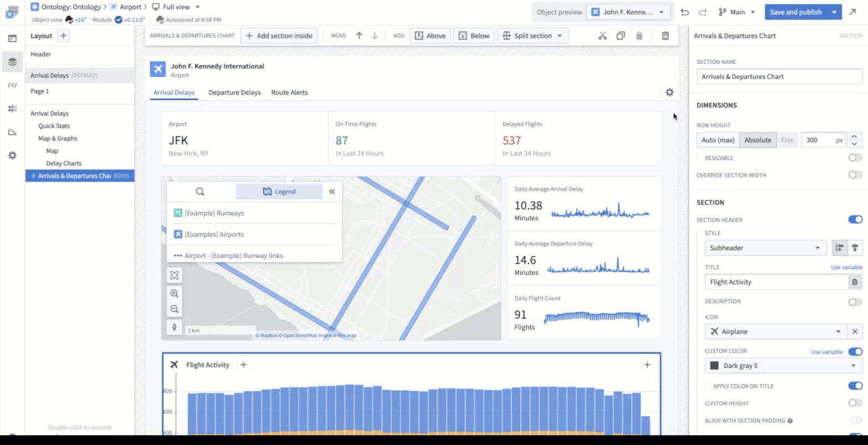Viewport: 868px width, 445px height.
Task: Duplicate the selected section
Action: click(x=621, y=36)
